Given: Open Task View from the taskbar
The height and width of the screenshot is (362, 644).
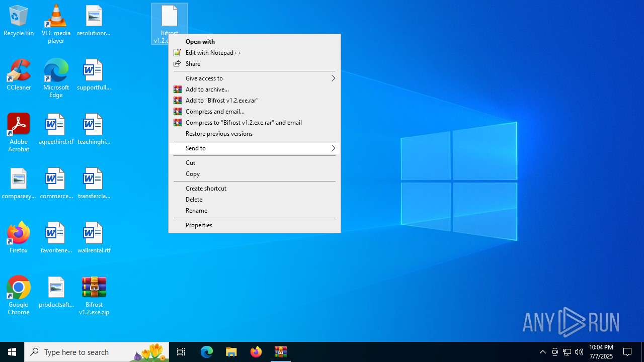Looking at the screenshot, I should point(181,352).
